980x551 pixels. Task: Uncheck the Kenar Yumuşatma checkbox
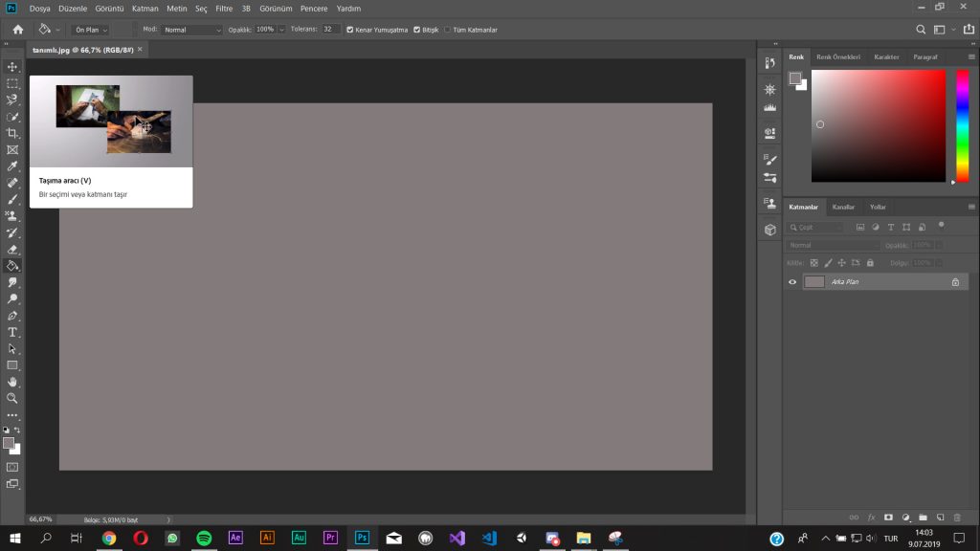tap(349, 30)
